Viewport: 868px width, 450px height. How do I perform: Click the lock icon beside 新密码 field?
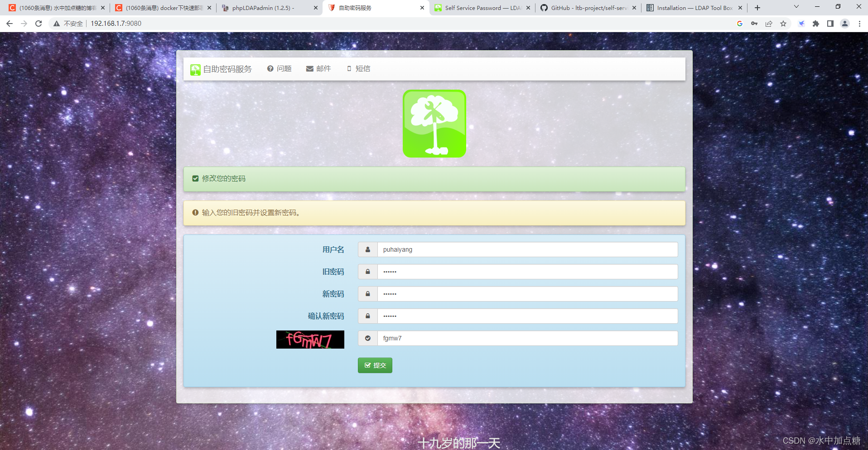[368, 294]
